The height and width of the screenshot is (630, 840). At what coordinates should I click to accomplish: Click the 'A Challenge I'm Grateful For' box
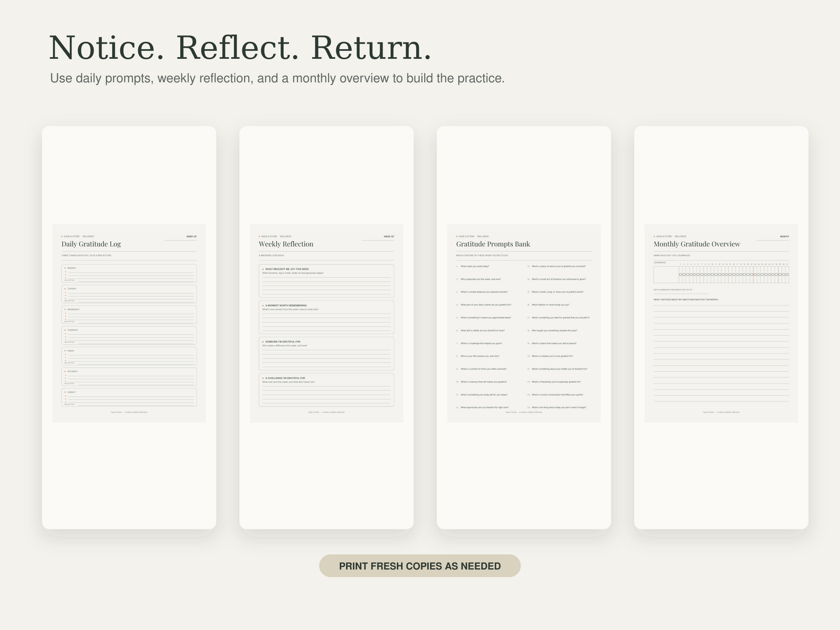click(x=327, y=390)
